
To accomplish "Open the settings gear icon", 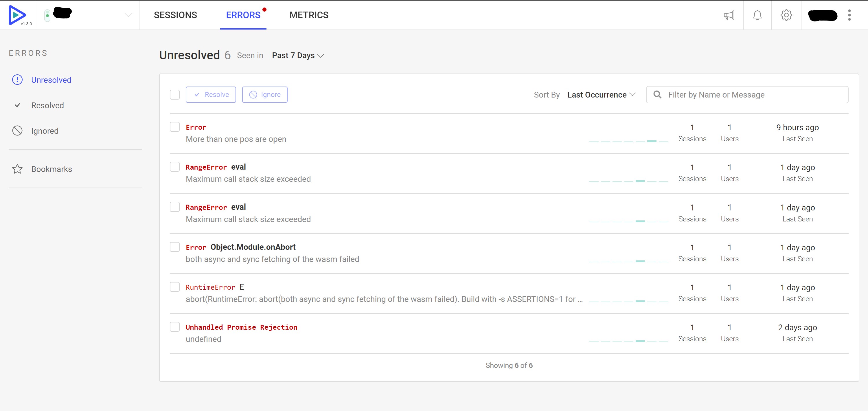I will [786, 15].
